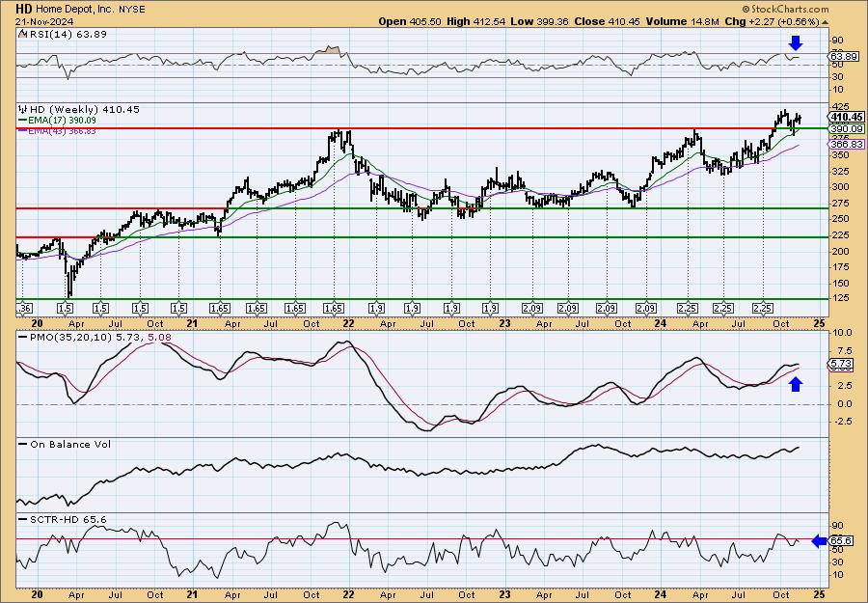The width and height of the screenshot is (868, 603).
Task: Click the 125 label on the price scale
Action: click(840, 299)
